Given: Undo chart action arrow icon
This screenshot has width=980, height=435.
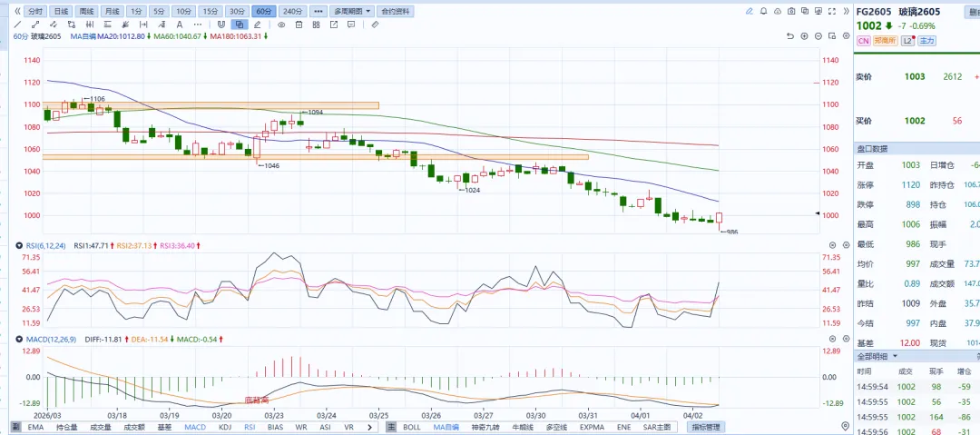Looking at the screenshot, I should (790, 36).
